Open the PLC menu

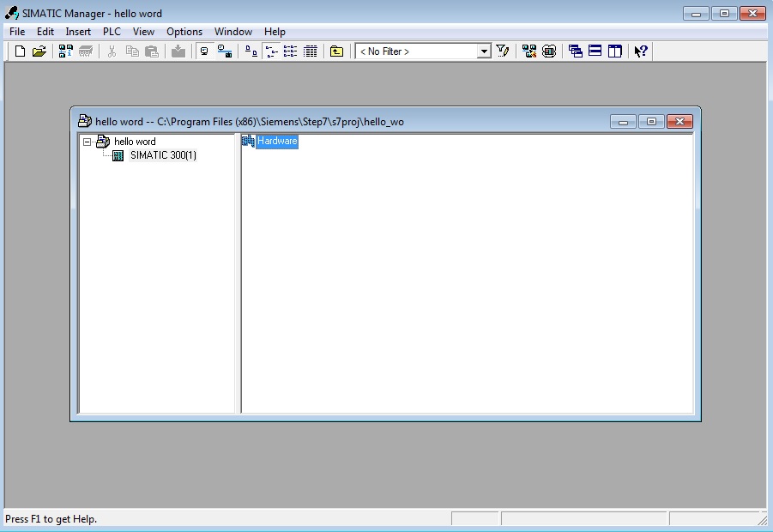(x=112, y=32)
